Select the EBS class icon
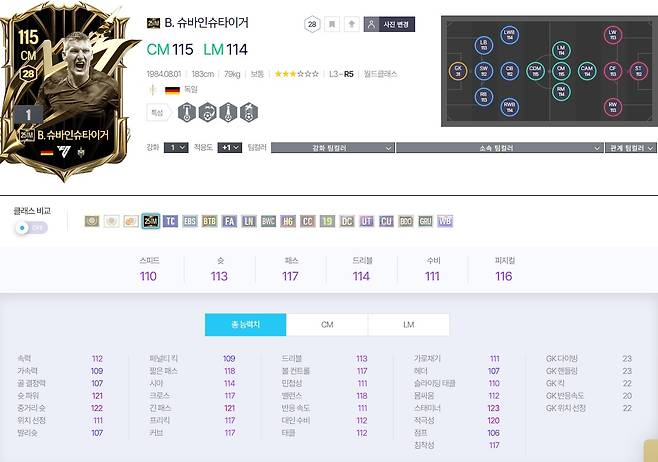 (190, 221)
